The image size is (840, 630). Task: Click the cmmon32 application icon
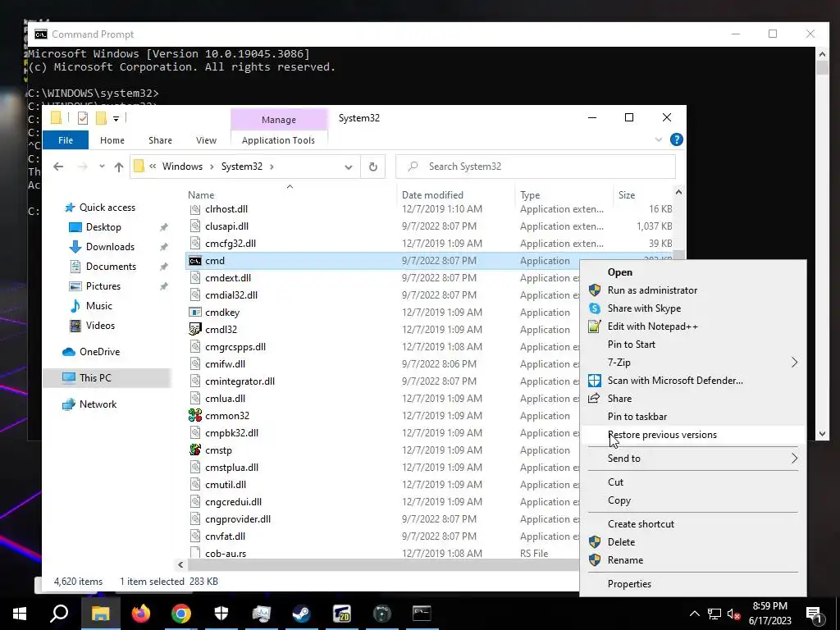(195, 416)
